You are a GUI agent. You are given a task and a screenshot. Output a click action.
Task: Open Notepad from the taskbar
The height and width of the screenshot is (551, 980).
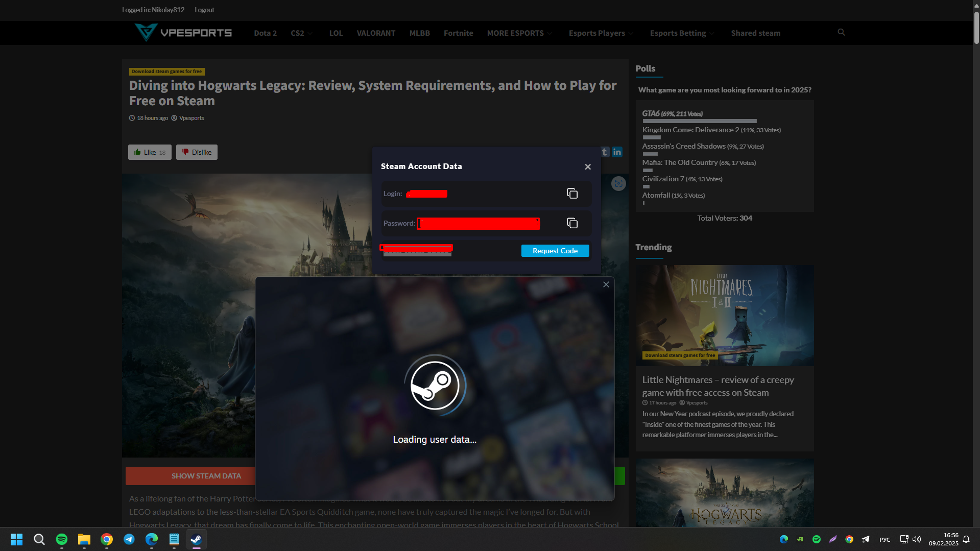(174, 539)
